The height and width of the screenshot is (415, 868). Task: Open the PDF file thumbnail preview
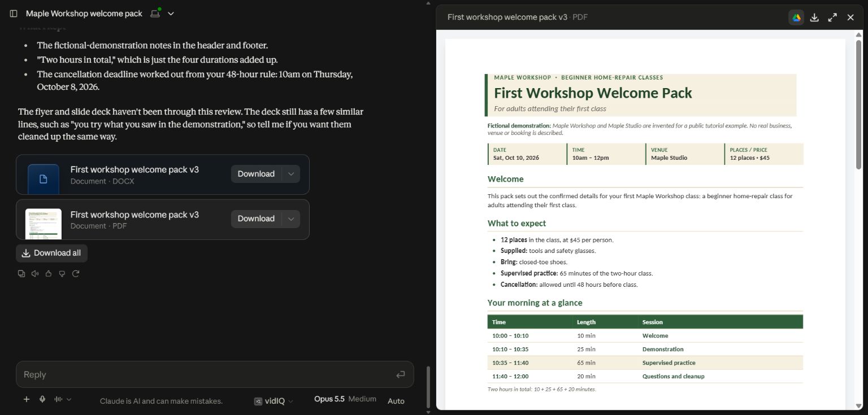pyautogui.click(x=44, y=224)
